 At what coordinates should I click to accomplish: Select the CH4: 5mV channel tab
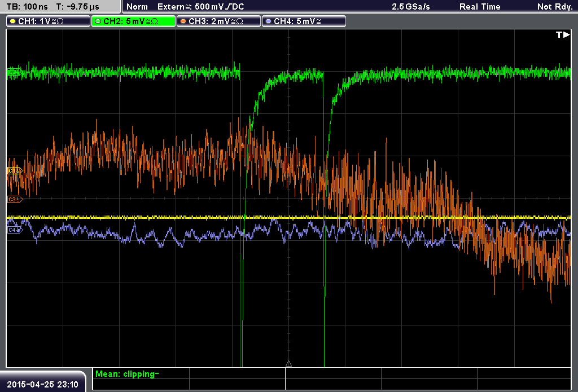304,21
